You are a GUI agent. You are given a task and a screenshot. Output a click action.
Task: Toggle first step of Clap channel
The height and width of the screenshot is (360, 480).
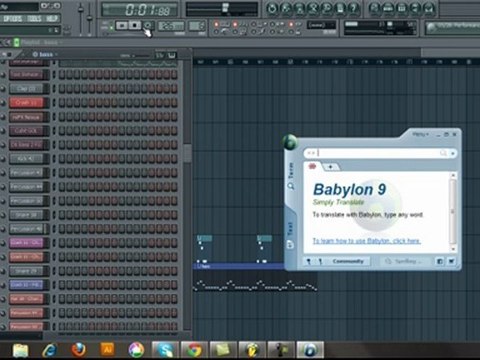62,89
